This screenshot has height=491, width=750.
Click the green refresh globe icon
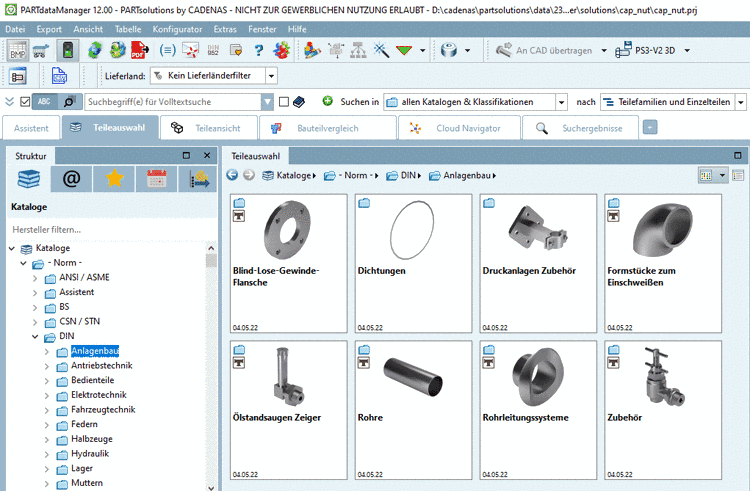pyautogui.click(x=95, y=50)
